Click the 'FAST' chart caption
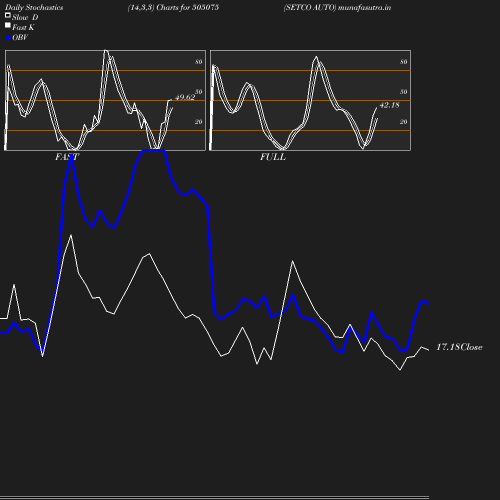Viewport: 500px width, 500px height. pos(67,157)
